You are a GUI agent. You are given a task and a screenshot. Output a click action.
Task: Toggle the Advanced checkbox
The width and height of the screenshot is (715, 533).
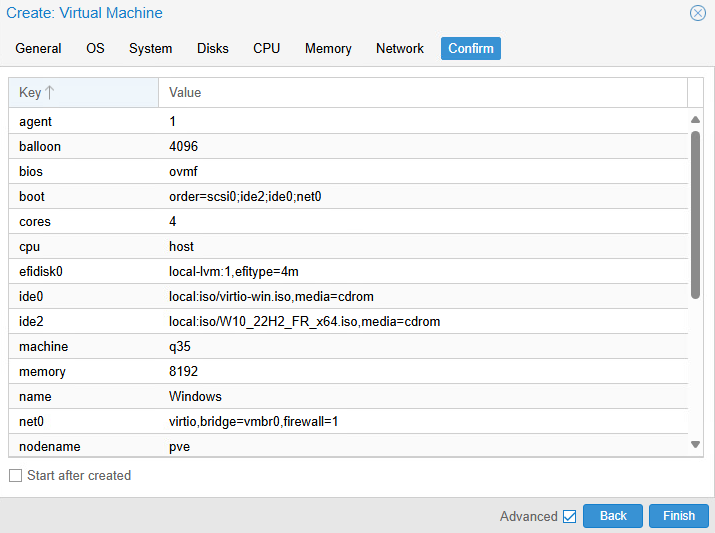point(570,516)
